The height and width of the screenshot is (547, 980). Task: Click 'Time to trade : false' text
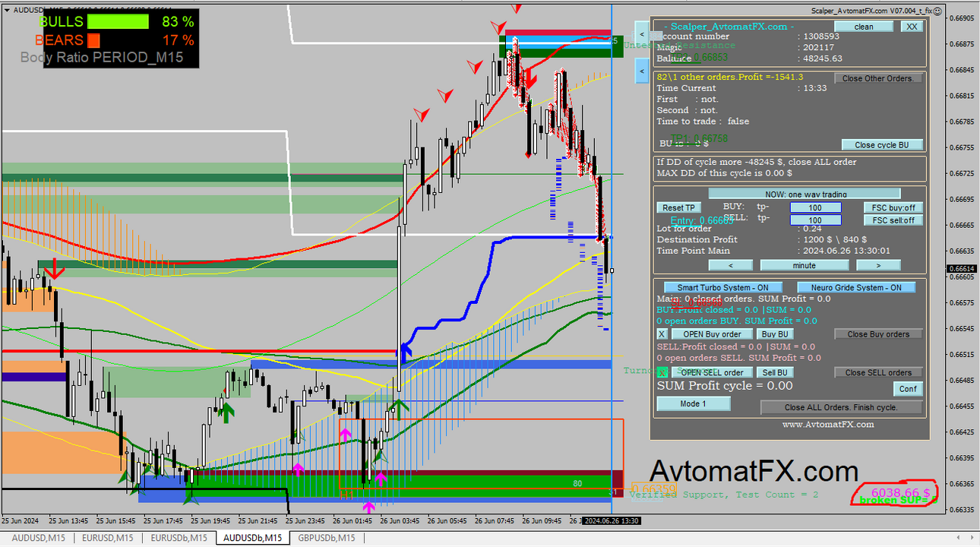[703, 122]
